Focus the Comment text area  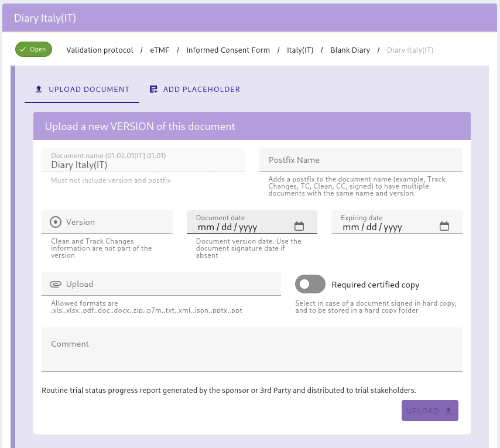point(252,350)
